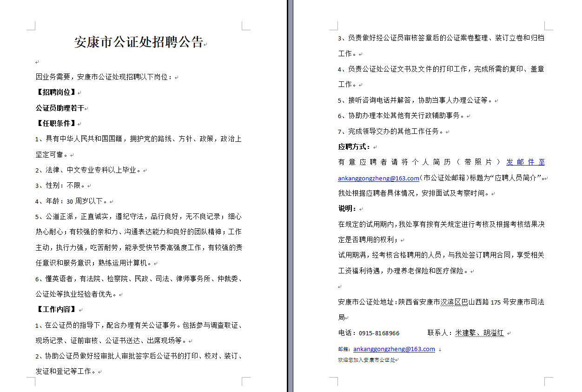This screenshot has height=392, width=582.
Task: Click the line '3、负责做好经公证员审核签章后'
Action: pos(441,38)
